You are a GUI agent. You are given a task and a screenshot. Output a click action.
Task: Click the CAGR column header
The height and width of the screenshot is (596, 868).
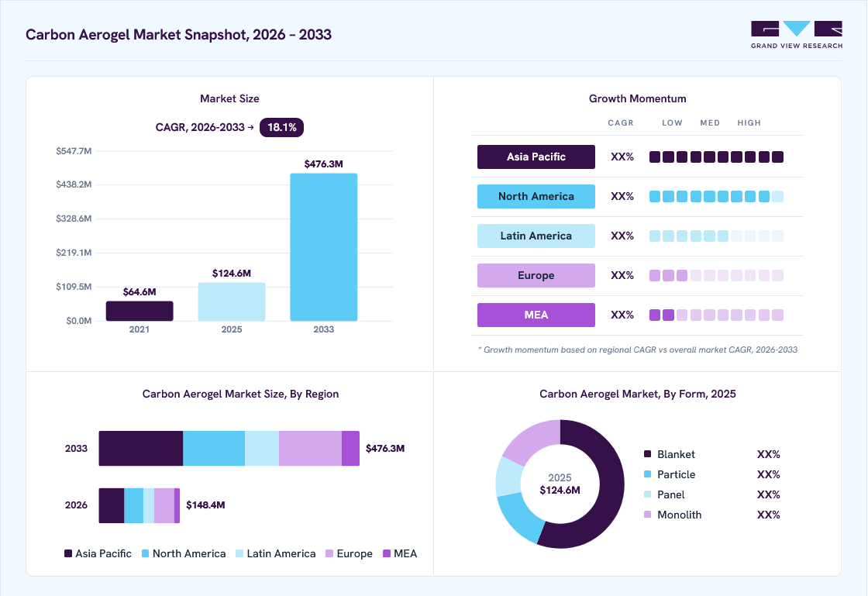(621, 123)
